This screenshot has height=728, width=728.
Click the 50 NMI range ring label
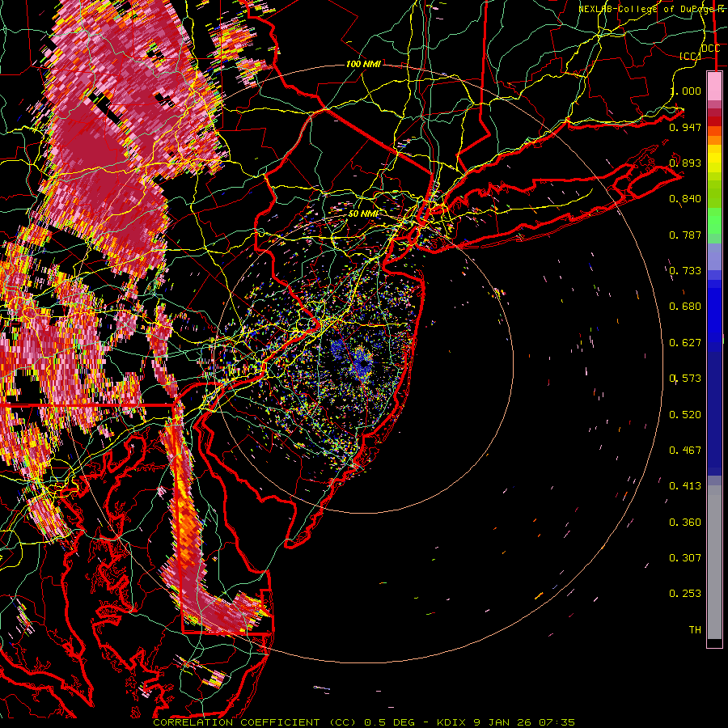tap(363, 214)
